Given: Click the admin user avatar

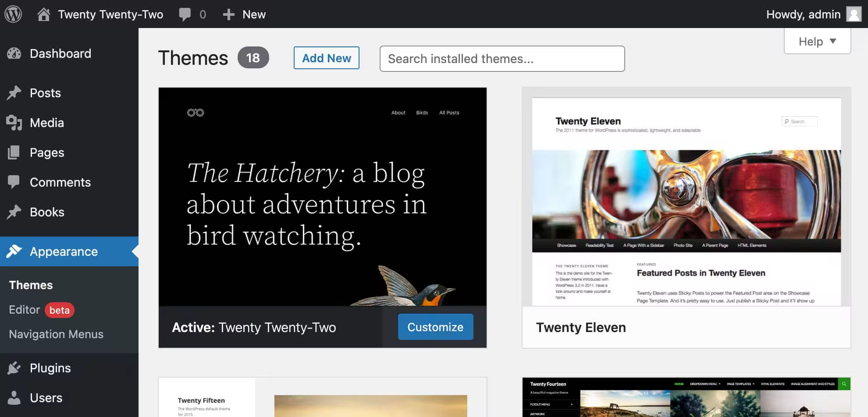Looking at the screenshot, I should 854,14.
